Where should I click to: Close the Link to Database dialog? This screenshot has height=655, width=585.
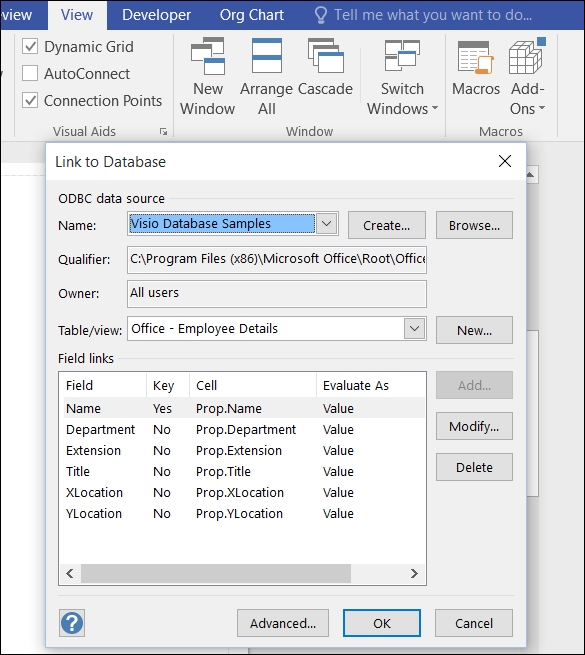(505, 161)
